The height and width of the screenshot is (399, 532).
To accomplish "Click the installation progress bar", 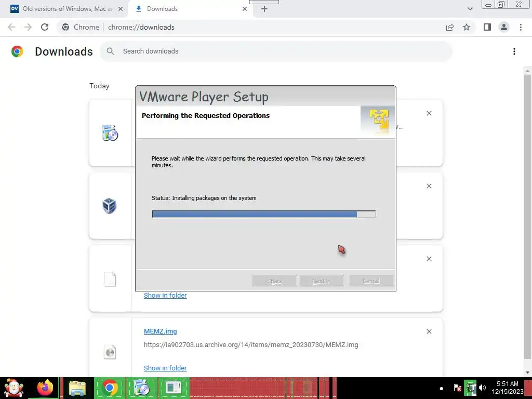I will (x=263, y=214).
